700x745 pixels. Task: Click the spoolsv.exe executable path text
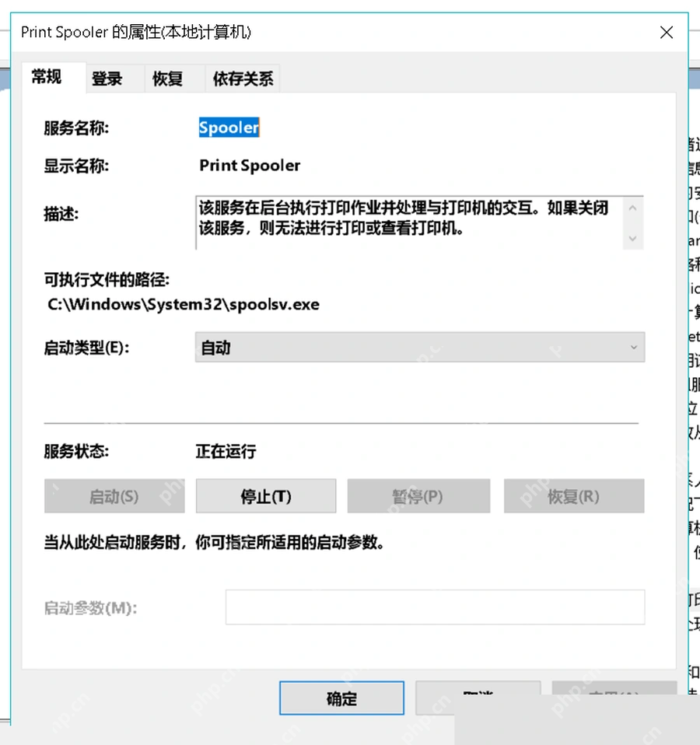click(183, 304)
